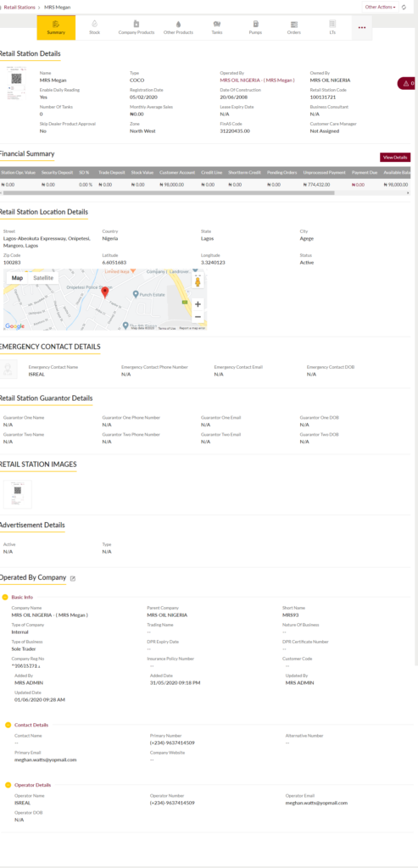Expand the Other Actions dropdown
The width and height of the screenshot is (418, 868).
(x=380, y=7)
